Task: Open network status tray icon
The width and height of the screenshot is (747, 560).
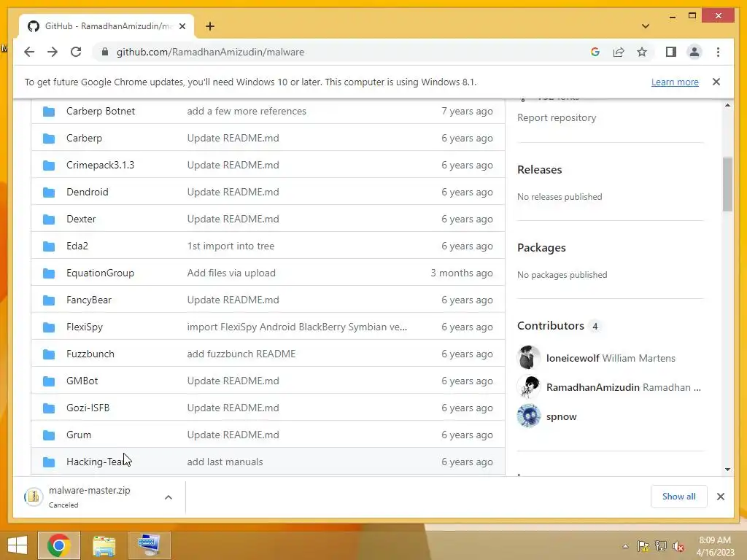Action: (661, 546)
